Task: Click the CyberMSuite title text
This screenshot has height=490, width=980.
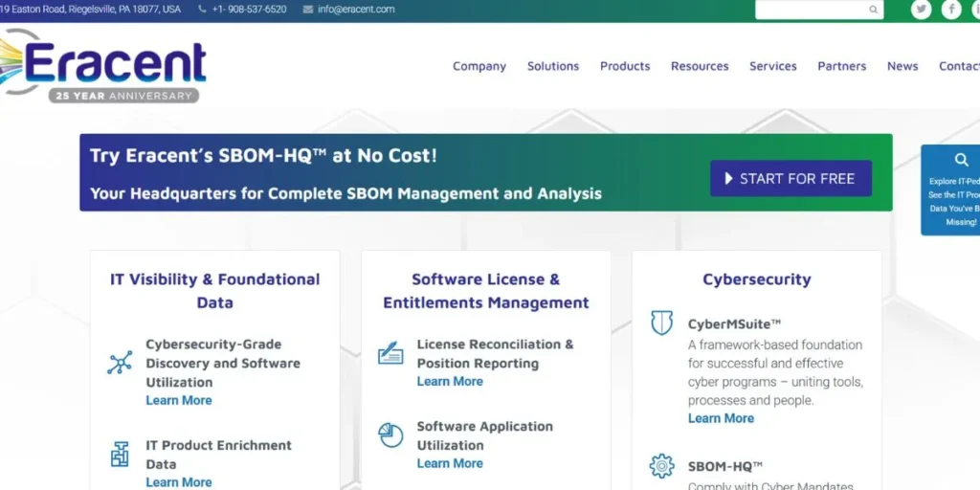Action: tap(734, 323)
